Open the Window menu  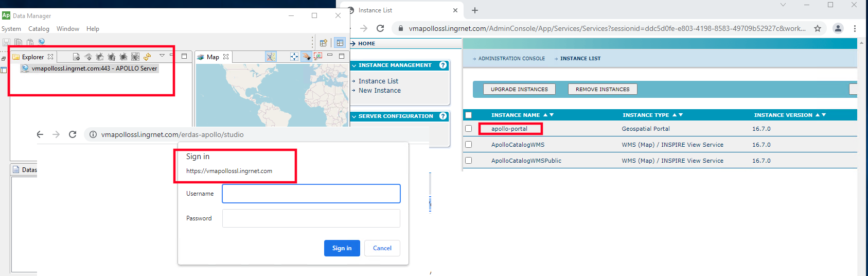[x=68, y=29]
